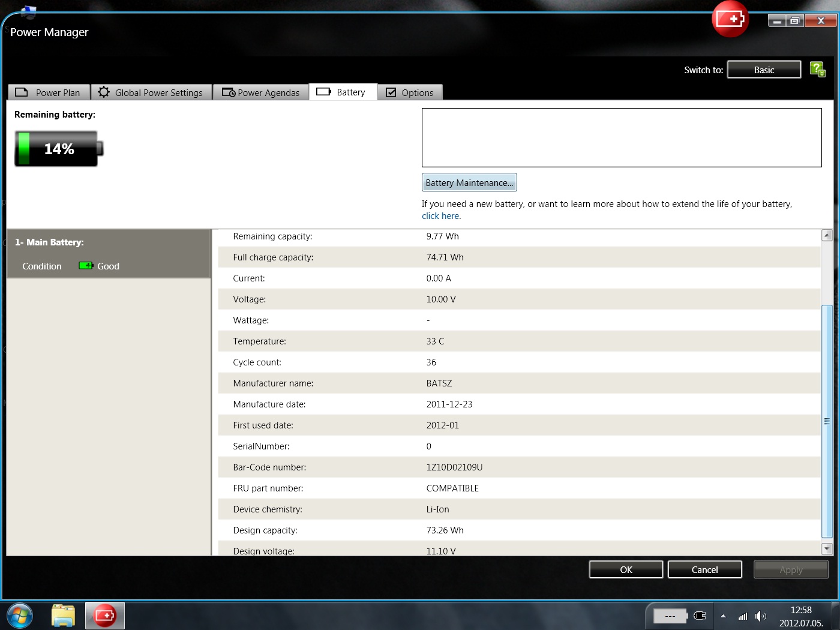The height and width of the screenshot is (630, 840).
Task: Click the taskbar battery gauge showing dashes
Action: (670, 616)
